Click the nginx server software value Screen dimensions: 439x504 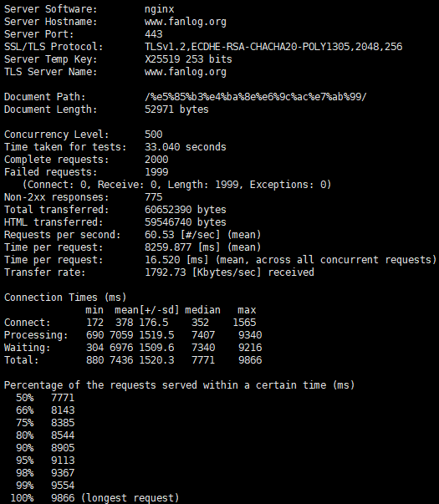pyautogui.click(x=159, y=9)
